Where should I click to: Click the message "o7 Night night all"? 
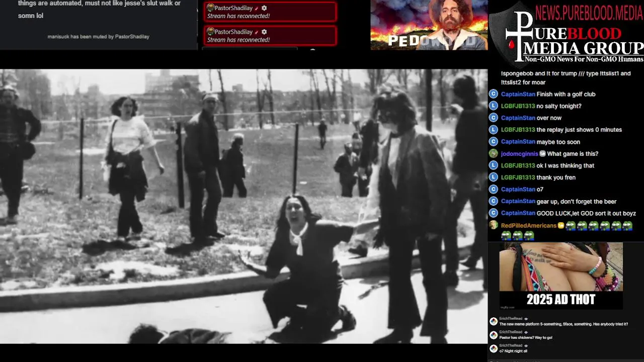click(x=513, y=351)
